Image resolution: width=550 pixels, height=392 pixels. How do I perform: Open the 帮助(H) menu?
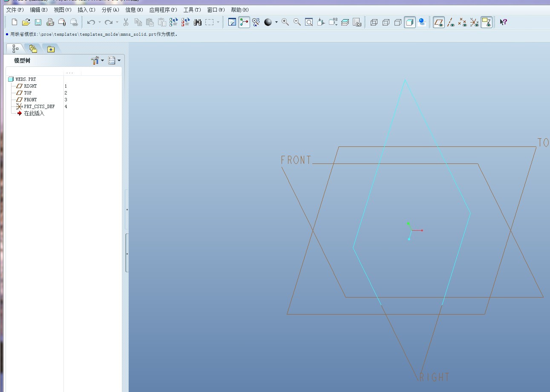[x=240, y=10]
